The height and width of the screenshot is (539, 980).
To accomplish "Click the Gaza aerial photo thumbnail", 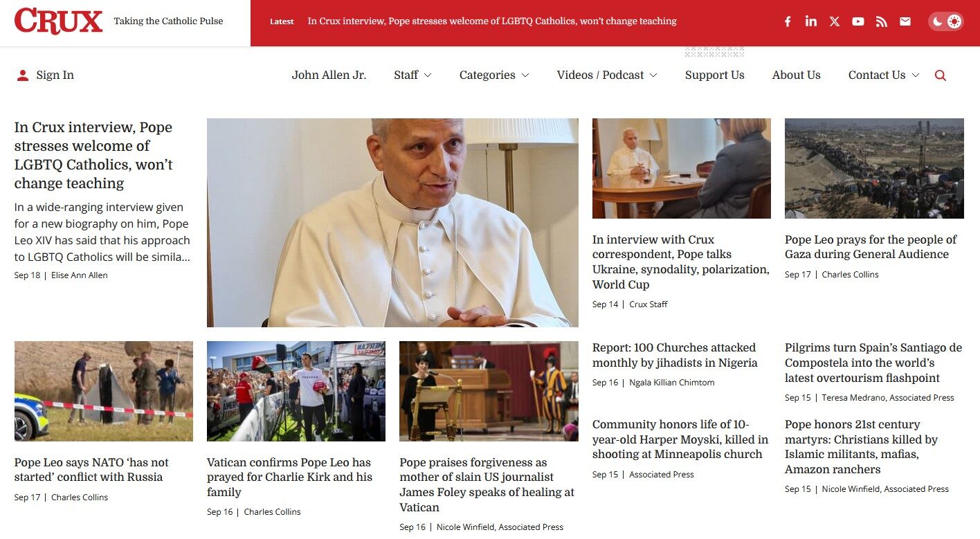I will 874,168.
